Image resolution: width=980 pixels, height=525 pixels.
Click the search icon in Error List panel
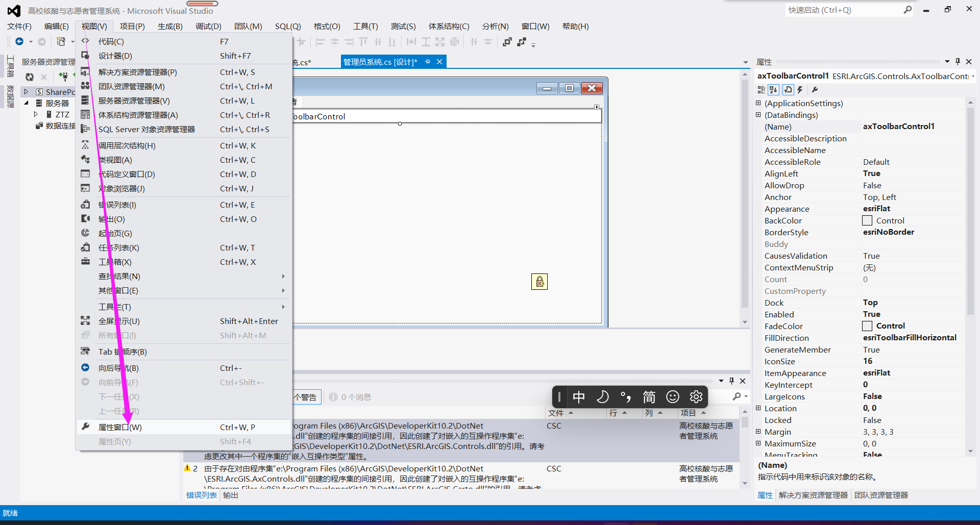click(737, 396)
